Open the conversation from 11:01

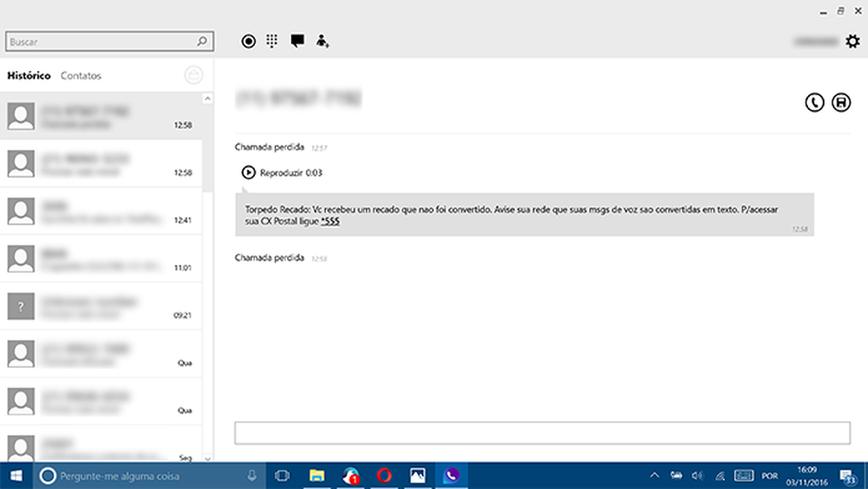click(x=101, y=260)
